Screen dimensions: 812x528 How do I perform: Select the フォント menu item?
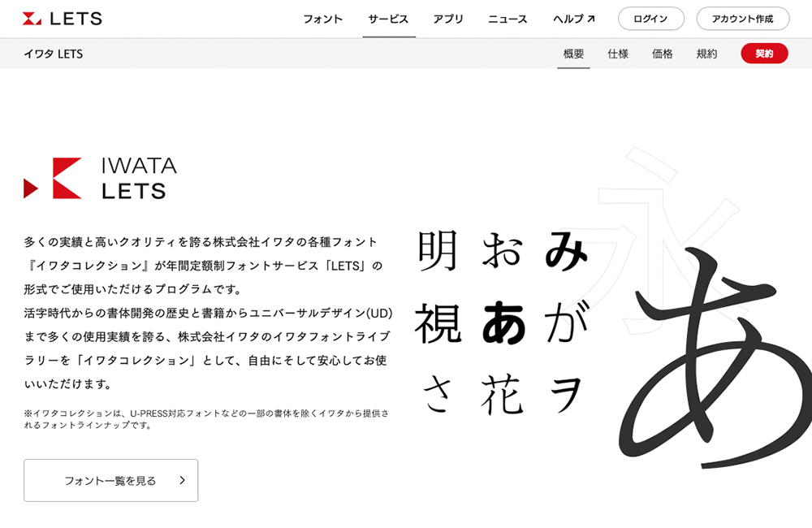pyautogui.click(x=323, y=17)
